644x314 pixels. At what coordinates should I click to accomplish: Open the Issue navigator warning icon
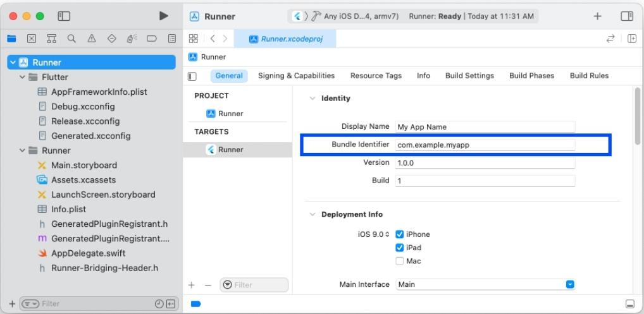[92, 39]
